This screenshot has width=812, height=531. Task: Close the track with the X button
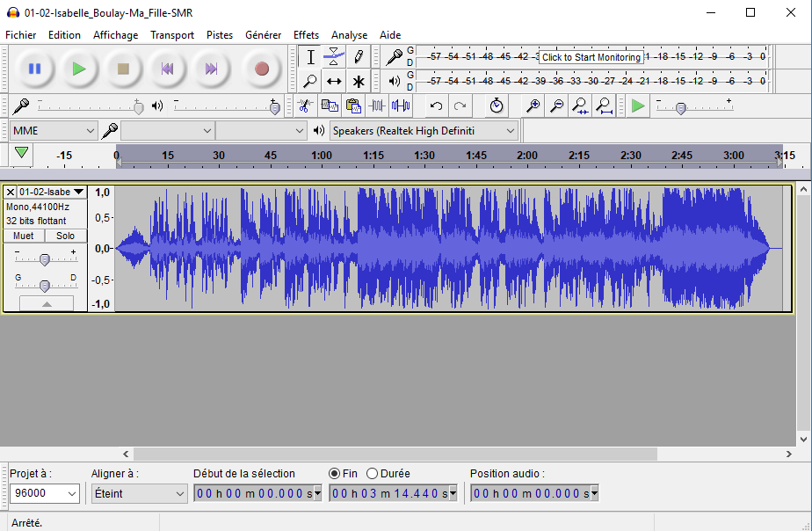pos(10,193)
